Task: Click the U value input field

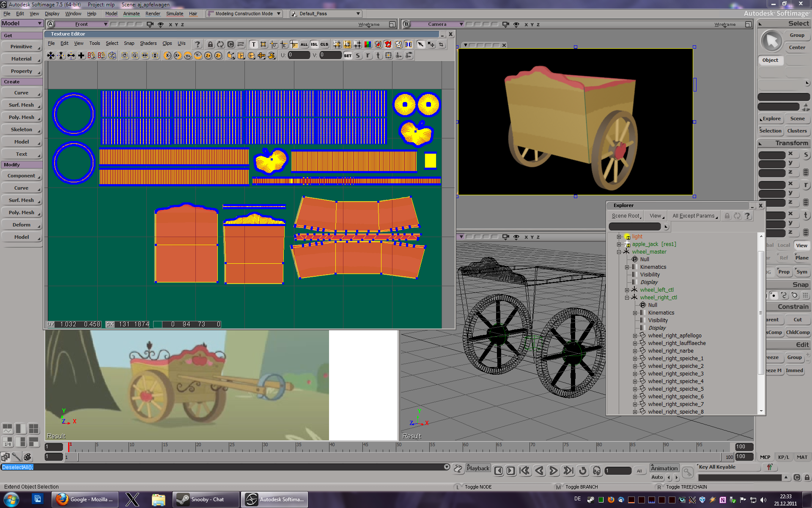Action: 299,55
